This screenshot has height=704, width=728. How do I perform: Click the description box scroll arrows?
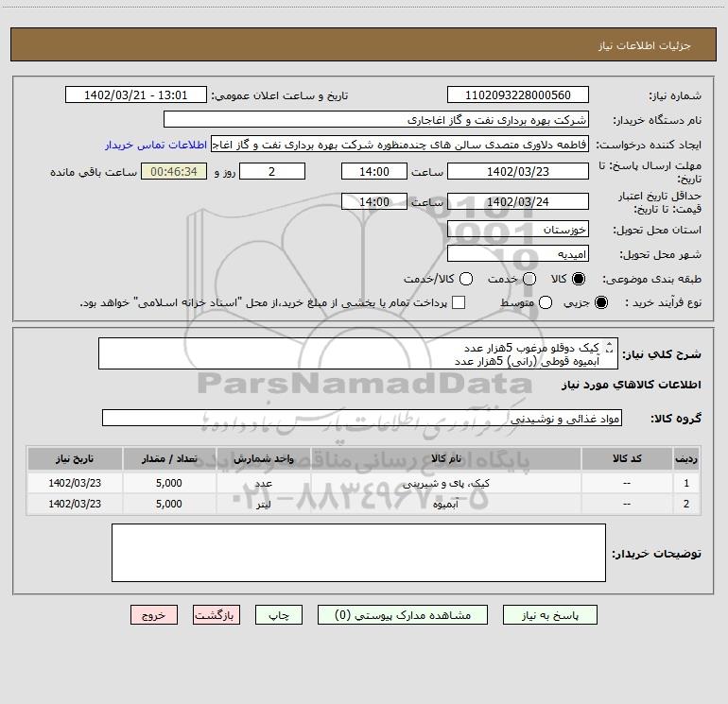pos(610,347)
